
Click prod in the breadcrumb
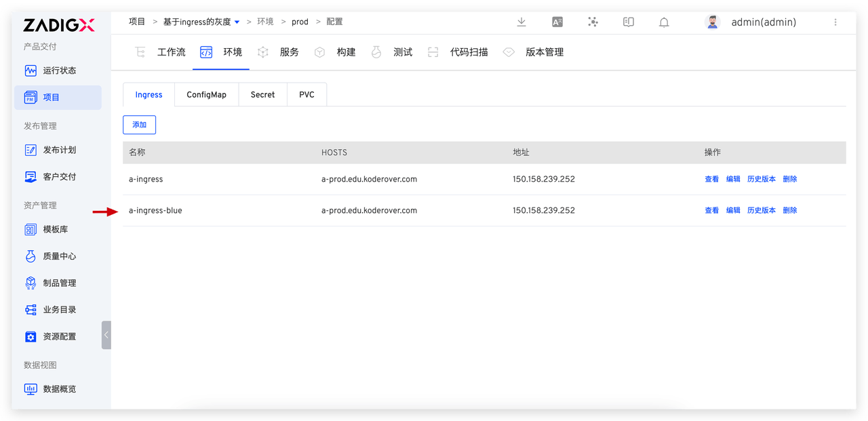(x=300, y=22)
